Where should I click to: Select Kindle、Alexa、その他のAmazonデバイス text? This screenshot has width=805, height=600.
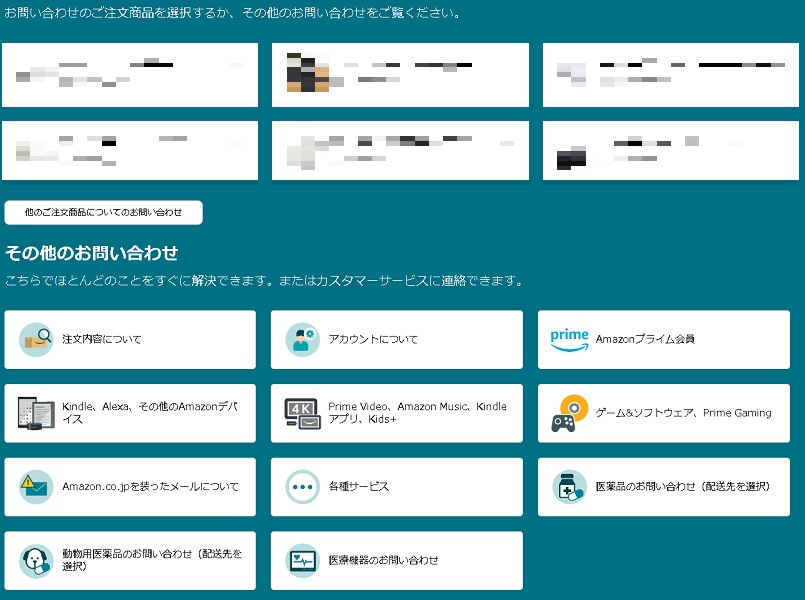(144, 413)
